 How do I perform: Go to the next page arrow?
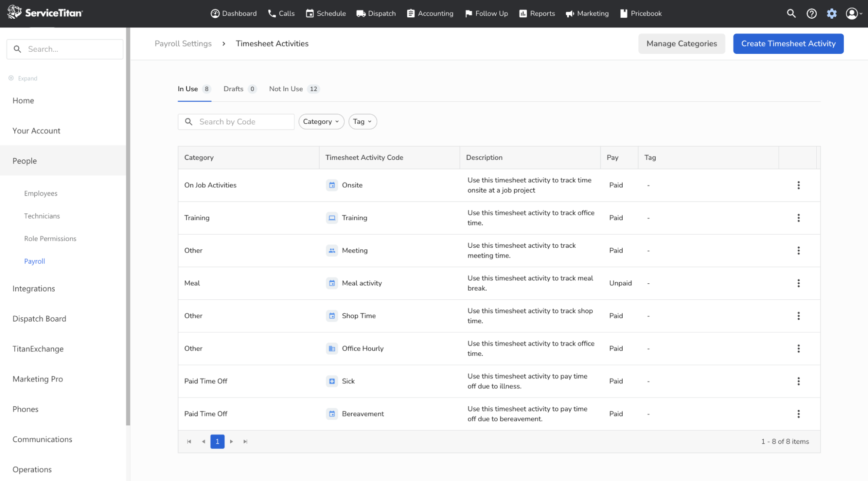coord(231,441)
